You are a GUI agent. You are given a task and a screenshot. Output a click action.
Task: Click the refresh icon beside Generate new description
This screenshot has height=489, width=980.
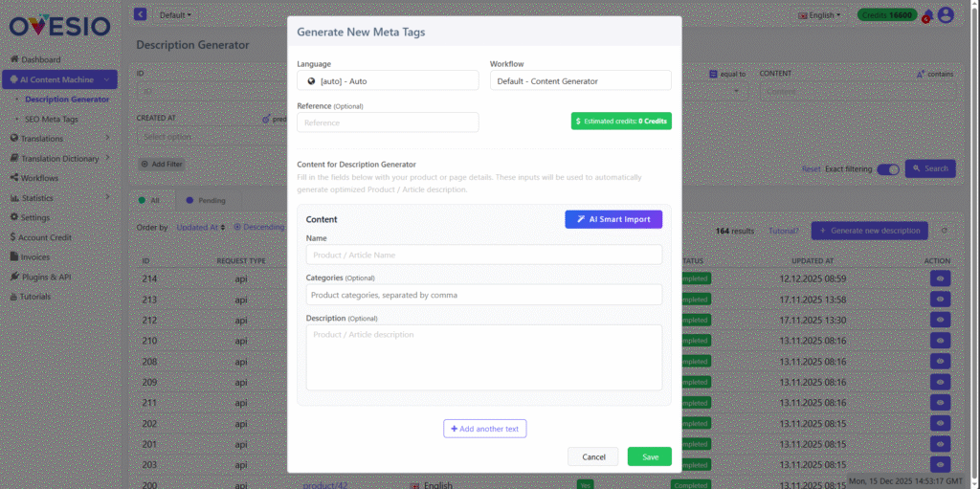[945, 231]
